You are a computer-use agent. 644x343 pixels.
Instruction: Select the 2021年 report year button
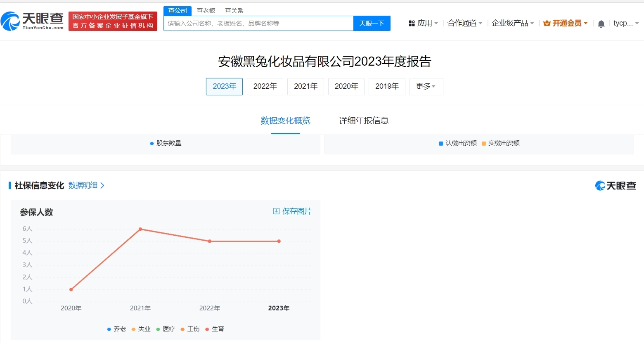[x=305, y=87]
